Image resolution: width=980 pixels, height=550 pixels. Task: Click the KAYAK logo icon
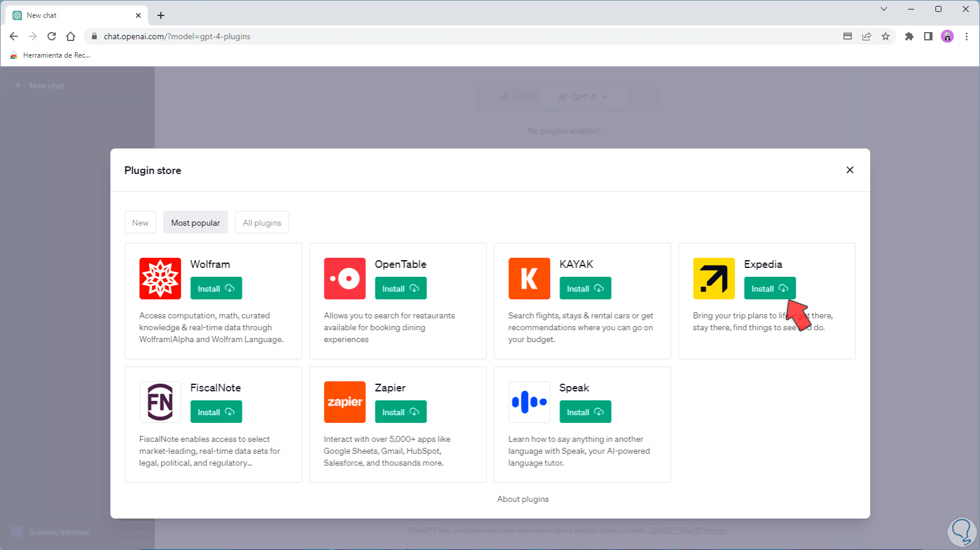tap(529, 279)
